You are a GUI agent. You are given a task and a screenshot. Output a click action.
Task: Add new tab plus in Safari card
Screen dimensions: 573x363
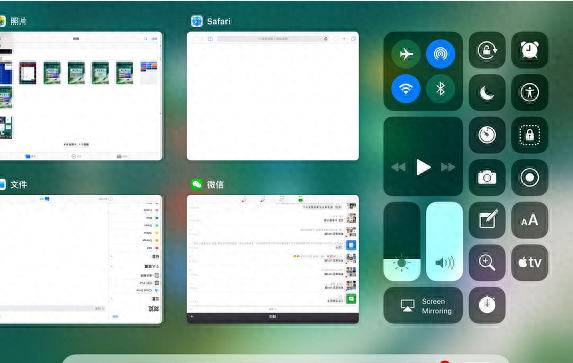[344, 38]
